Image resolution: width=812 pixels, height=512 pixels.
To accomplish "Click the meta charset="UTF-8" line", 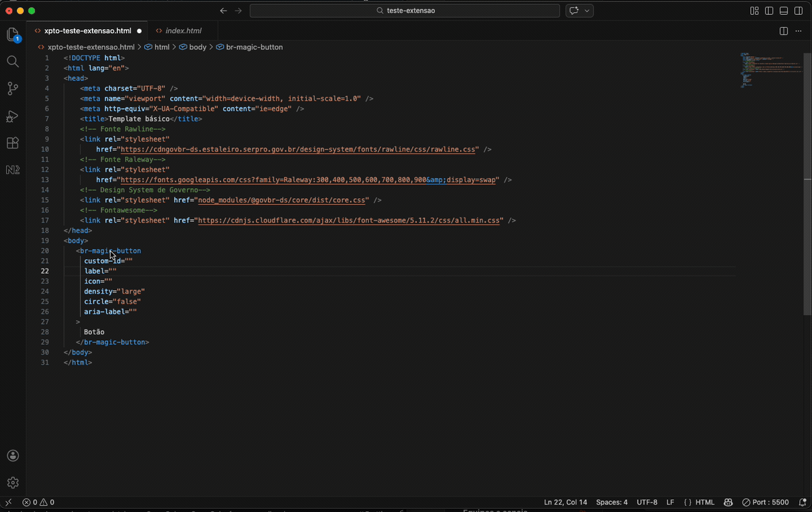I will 129,89.
